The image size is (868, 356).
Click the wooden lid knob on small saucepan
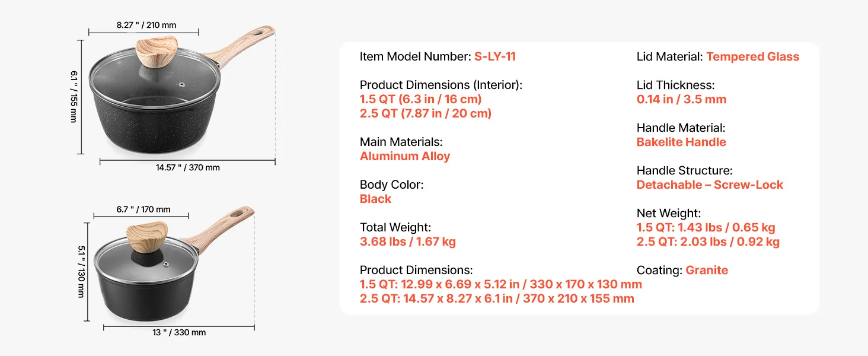[x=146, y=235]
